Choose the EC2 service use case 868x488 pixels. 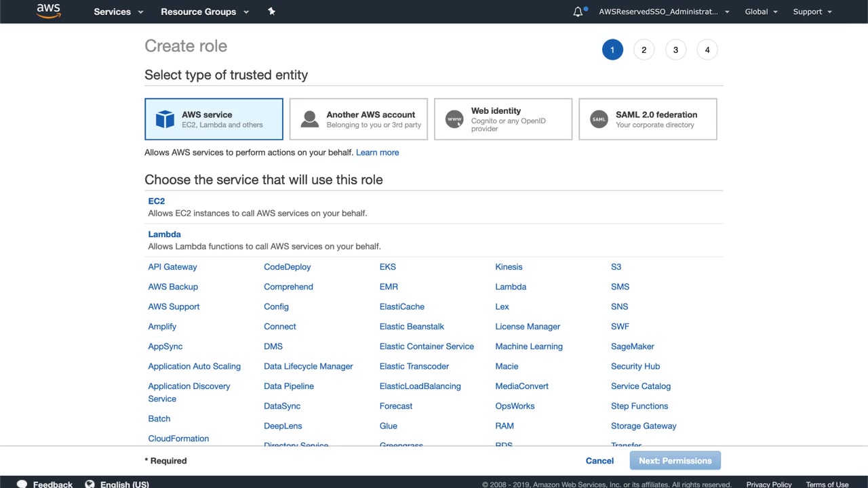click(157, 201)
